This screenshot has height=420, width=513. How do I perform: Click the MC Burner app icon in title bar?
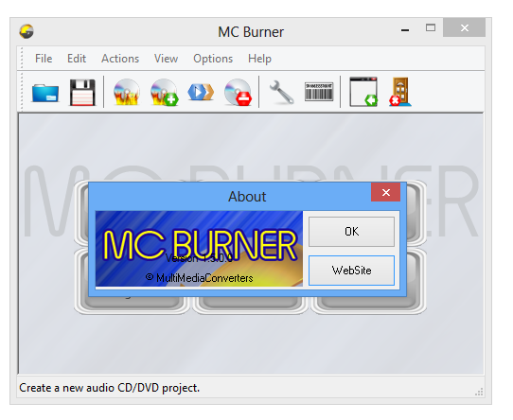pos(27,31)
